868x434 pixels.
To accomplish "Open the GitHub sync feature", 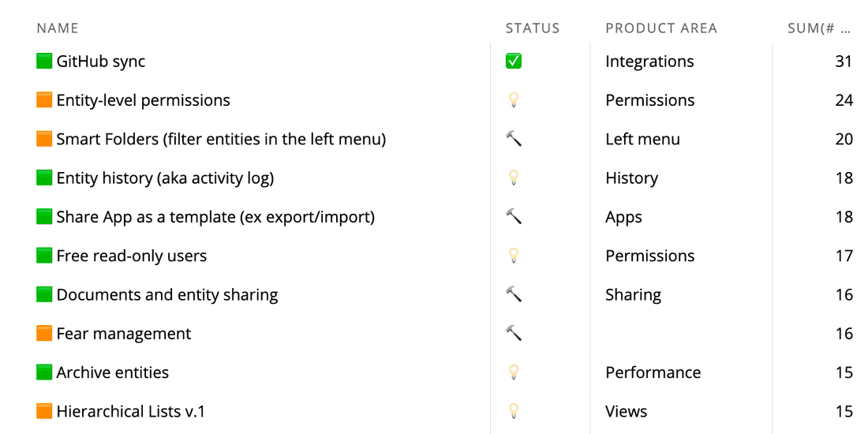I will click(x=101, y=62).
